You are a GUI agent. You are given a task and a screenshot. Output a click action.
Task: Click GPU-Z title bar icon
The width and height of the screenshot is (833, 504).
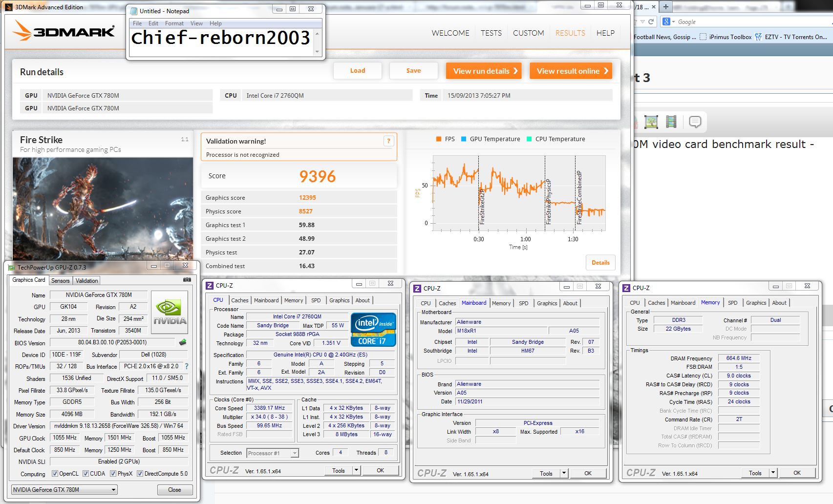(12, 267)
